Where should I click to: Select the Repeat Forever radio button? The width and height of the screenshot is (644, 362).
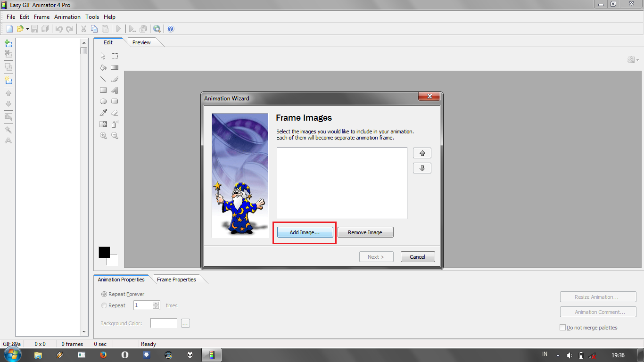[104, 294]
